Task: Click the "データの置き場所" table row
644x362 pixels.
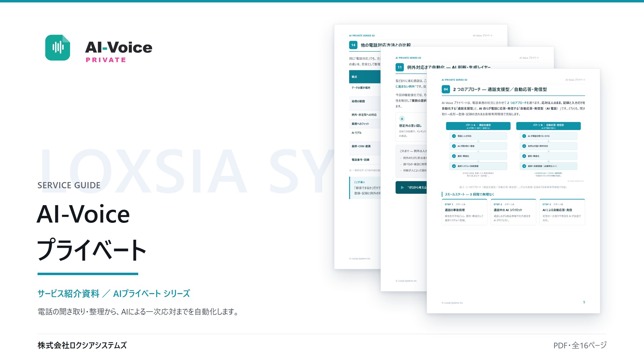Action: tap(365, 90)
